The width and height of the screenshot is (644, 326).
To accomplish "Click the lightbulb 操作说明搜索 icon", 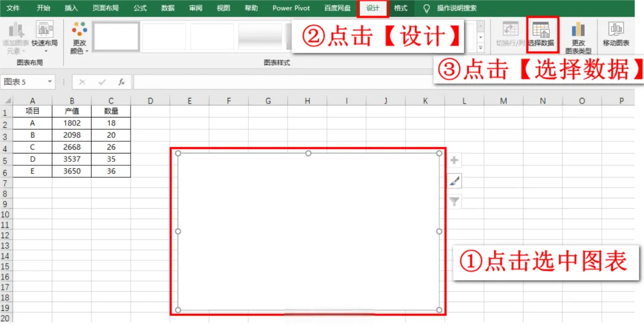I will 428,8.
